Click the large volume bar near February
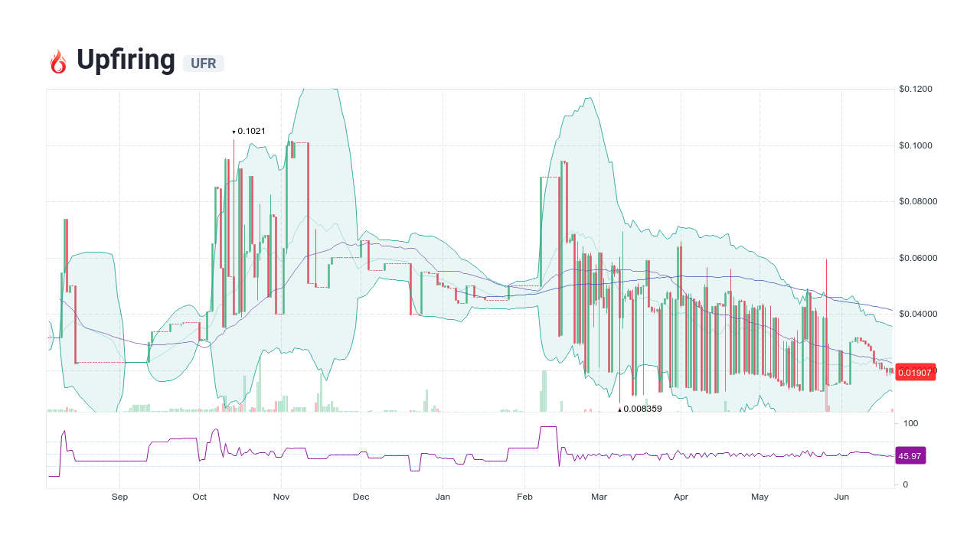980x551 pixels. [543, 390]
